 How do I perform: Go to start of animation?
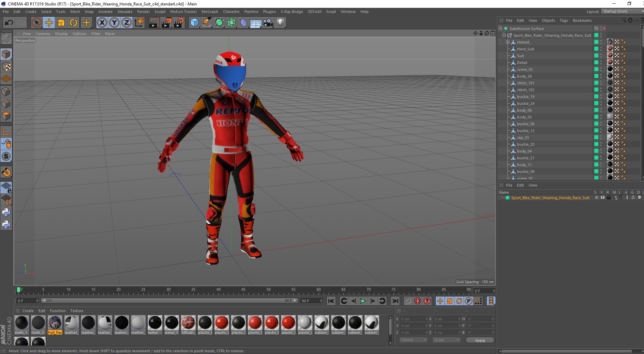coord(331,301)
